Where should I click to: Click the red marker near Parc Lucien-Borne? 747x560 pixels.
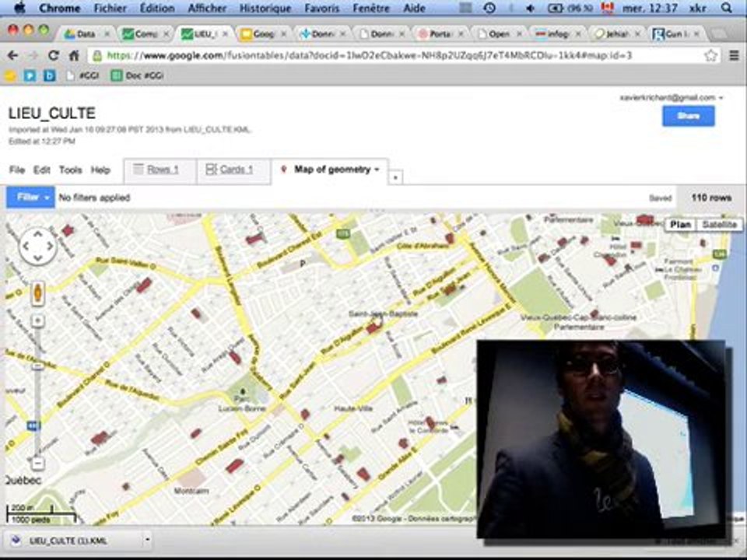pos(235,357)
